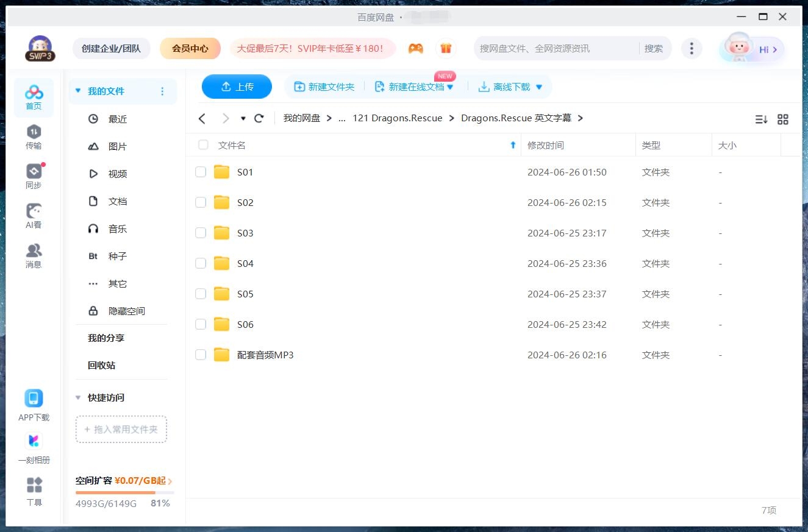808x532 pixels.
Task: Expand the 新建在线文档 dropdown arrow
Action: (x=451, y=87)
